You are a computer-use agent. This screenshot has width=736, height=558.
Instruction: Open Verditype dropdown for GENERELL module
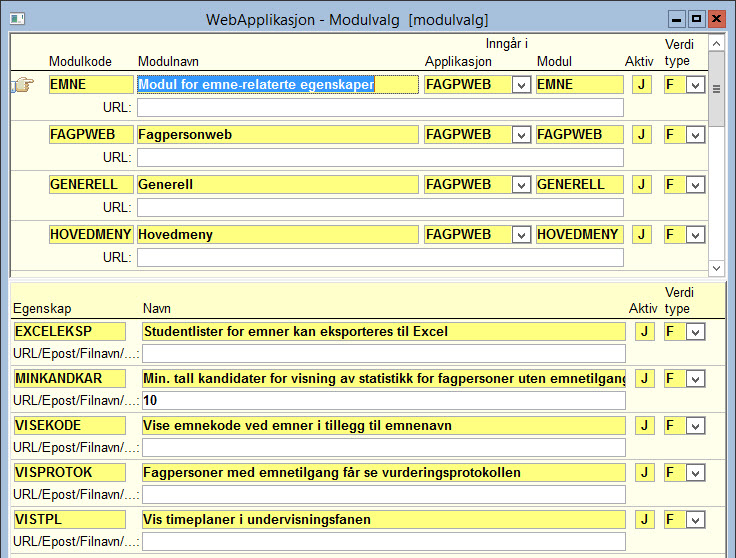(695, 185)
